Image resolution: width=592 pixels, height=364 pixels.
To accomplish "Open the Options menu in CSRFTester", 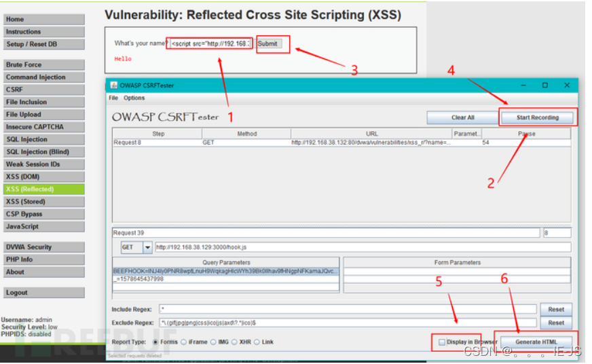I will (x=134, y=98).
